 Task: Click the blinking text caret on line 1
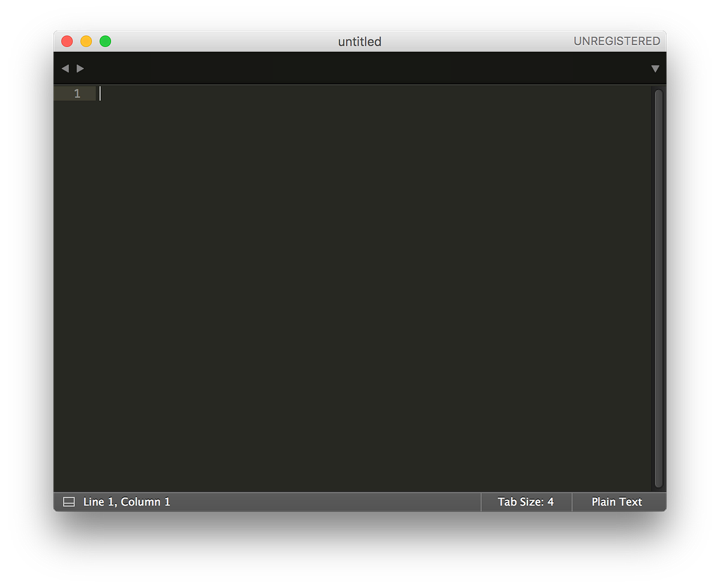click(x=100, y=94)
